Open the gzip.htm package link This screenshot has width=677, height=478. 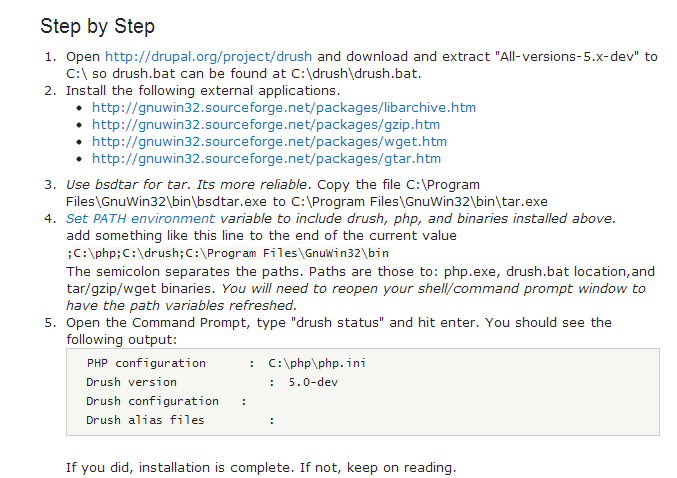coord(266,125)
